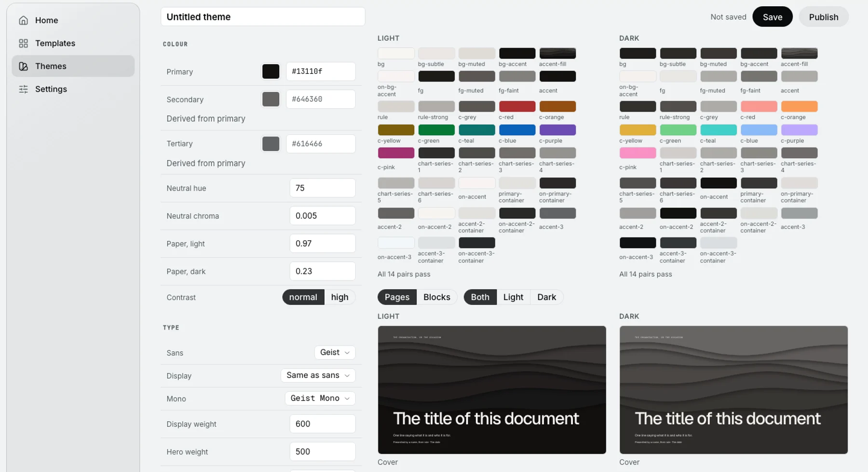Show only the Light preview
This screenshot has height=472, width=868.
(513, 297)
